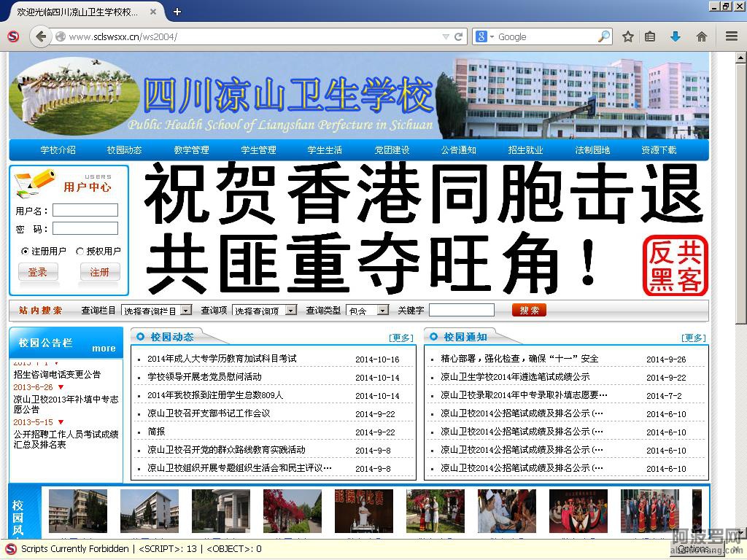Open the Firefox hamburger menu
This screenshot has height=560, width=747.
[731, 36]
